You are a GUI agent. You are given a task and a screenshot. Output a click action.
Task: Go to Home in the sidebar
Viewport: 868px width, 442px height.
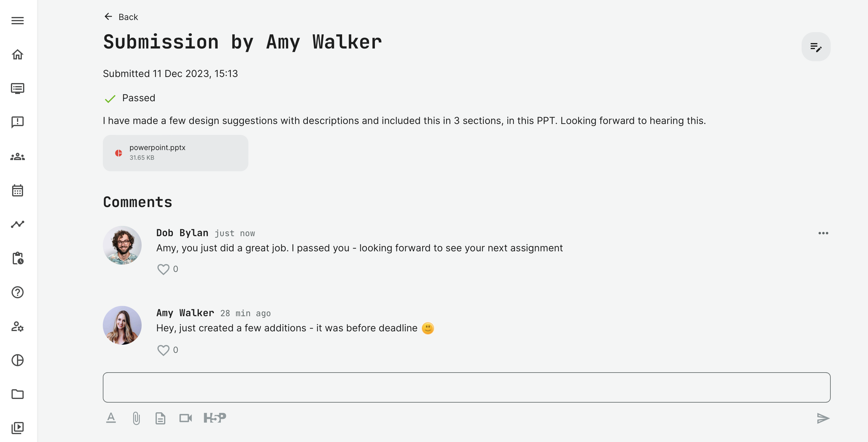click(x=18, y=55)
